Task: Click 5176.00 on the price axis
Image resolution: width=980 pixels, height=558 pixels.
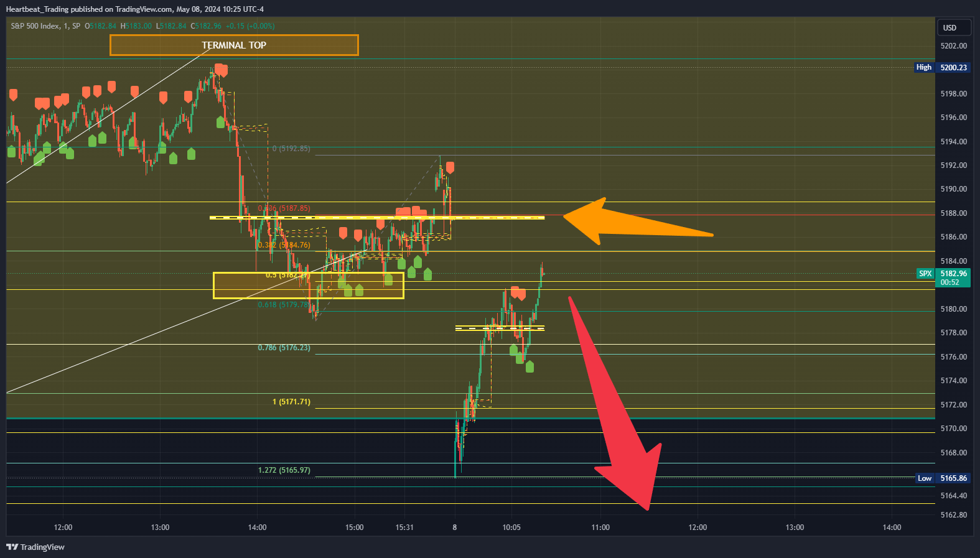Action: (954, 357)
